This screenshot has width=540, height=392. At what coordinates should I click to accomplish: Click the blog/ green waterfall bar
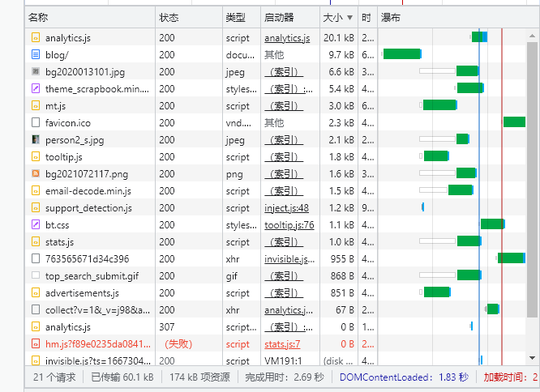tap(401, 54)
